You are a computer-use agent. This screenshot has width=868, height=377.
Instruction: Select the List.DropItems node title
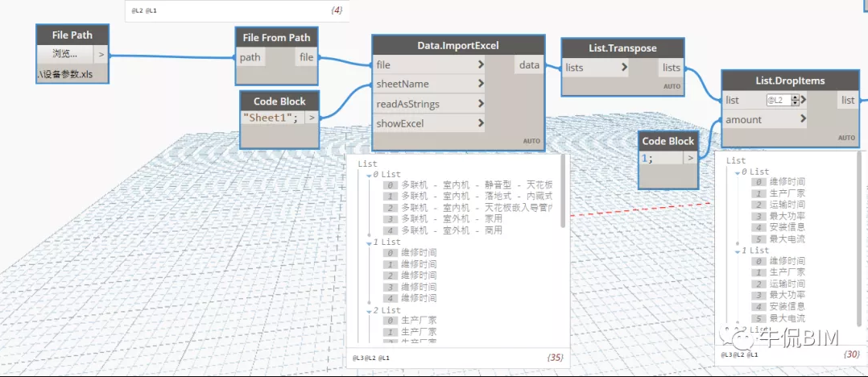coord(790,81)
